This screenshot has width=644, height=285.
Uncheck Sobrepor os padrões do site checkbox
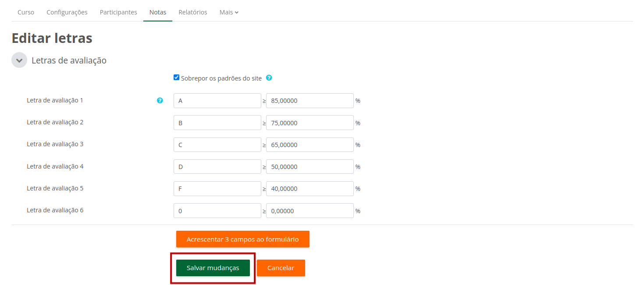(x=177, y=77)
